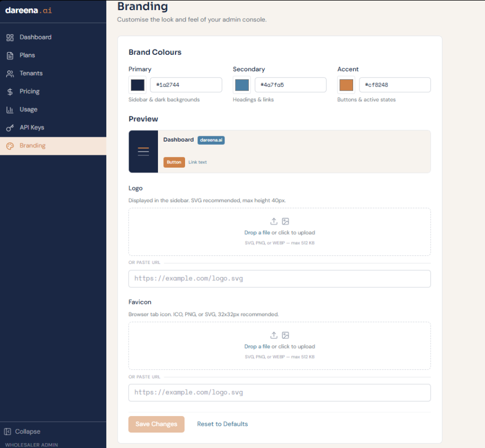Click the upload arrow icon in Logo dropzone
Viewport: 485px width, 448px height.
274,221
